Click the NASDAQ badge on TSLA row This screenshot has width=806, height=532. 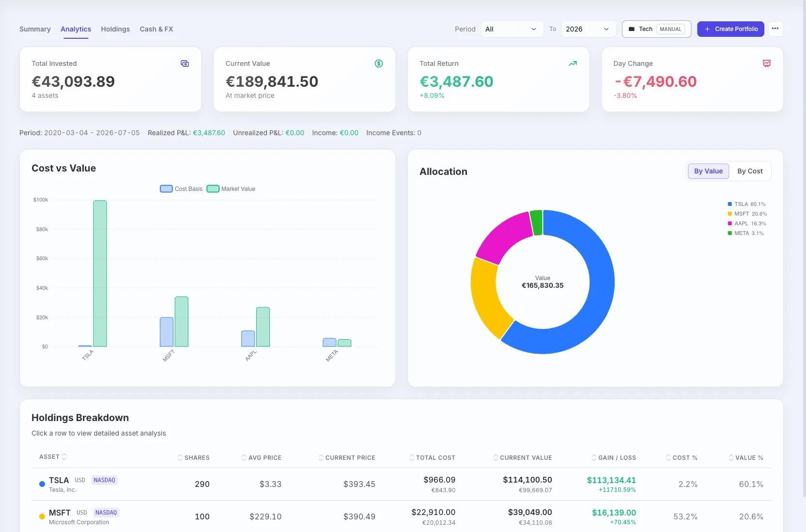(x=104, y=480)
